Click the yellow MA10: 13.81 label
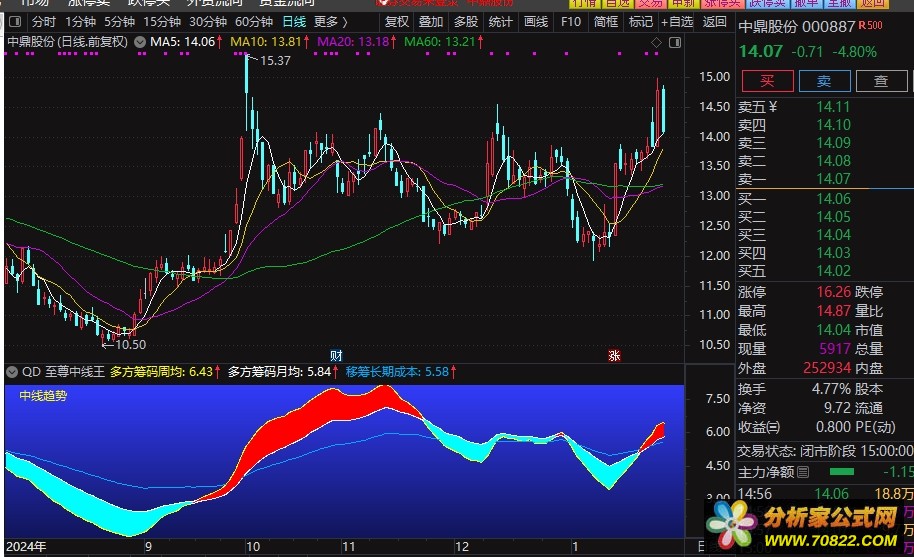 (266, 42)
